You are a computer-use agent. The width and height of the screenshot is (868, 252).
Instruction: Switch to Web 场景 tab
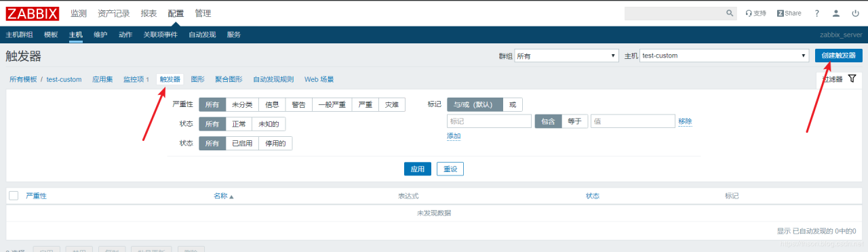click(x=319, y=79)
